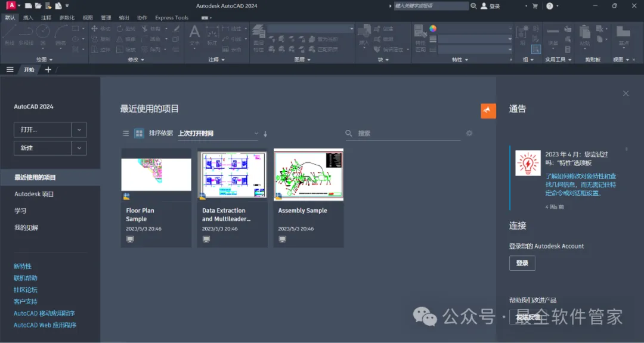The image size is (644, 343).
Task: Select the Polyline (多段线) tool
Action: click(26, 35)
